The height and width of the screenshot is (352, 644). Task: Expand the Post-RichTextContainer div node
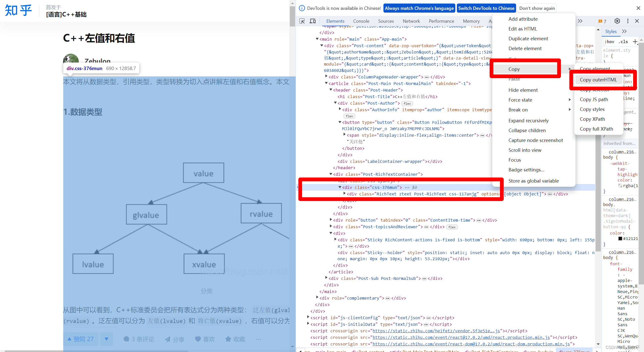(330, 174)
